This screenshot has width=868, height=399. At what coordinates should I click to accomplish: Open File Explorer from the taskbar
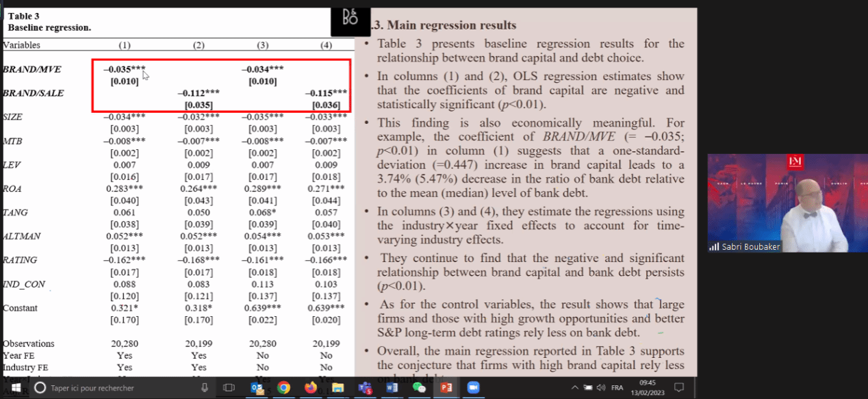coord(337,388)
